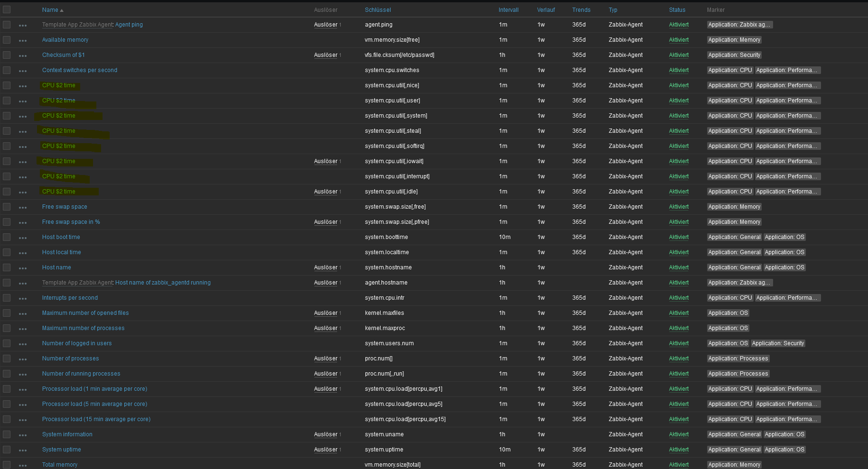Open the System information item
This screenshot has height=469, width=868.
(67, 434)
